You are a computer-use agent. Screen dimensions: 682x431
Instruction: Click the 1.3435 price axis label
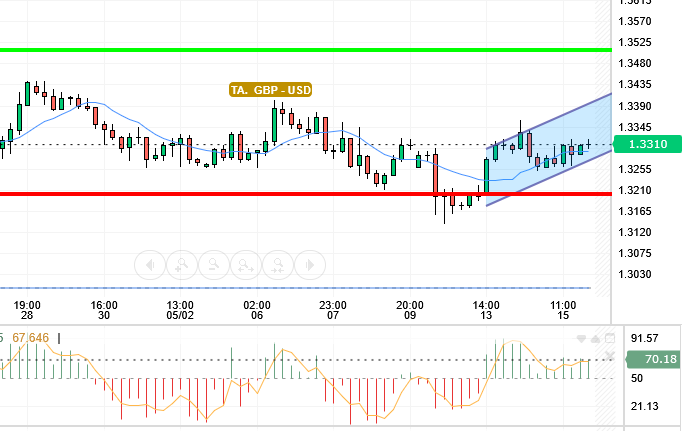635,84
